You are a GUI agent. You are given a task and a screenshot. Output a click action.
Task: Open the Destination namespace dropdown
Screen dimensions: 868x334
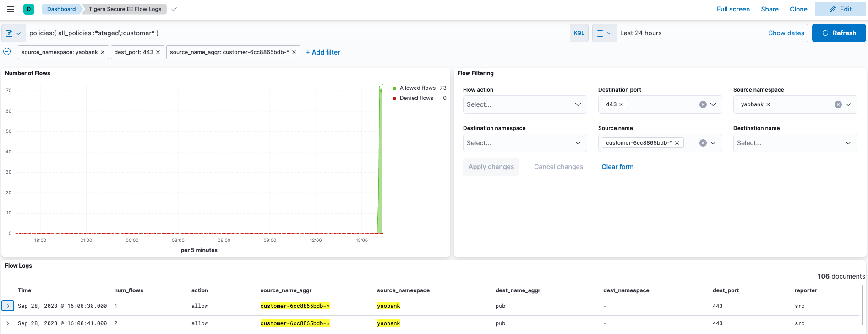pyautogui.click(x=524, y=143)
